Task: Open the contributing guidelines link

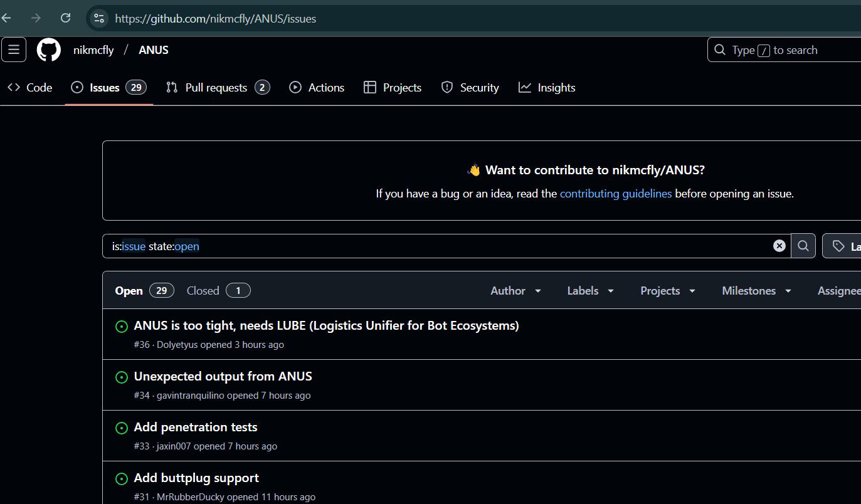Action: tap(616, 194)
